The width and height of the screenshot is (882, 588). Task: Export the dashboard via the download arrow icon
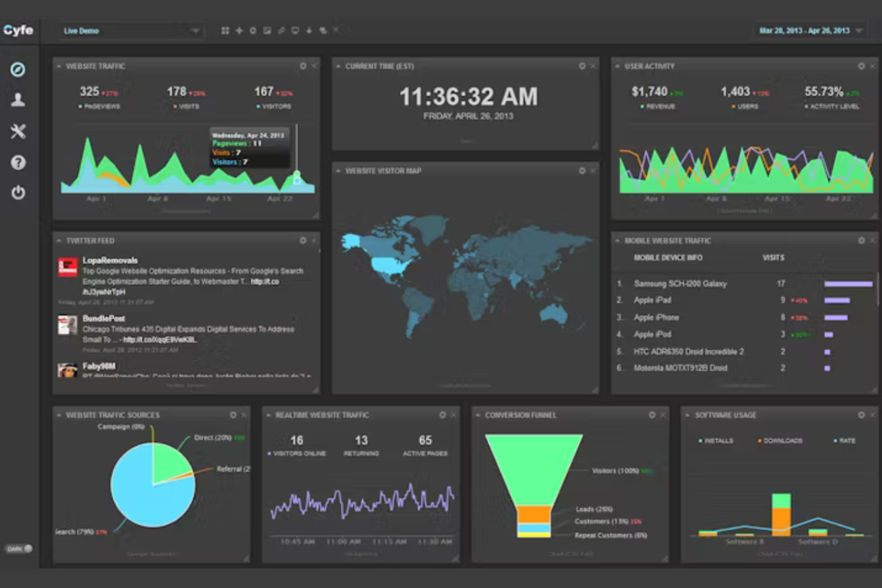tap(309, 30)
